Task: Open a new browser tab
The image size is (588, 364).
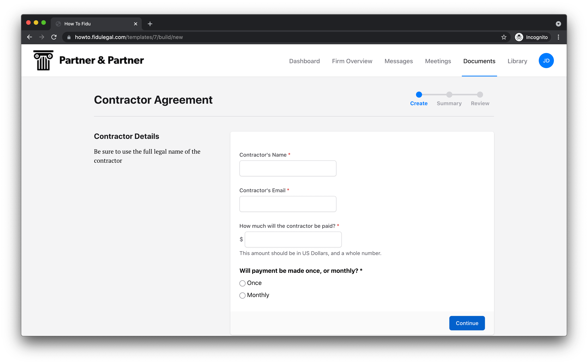Action: (x=150, y=24)
